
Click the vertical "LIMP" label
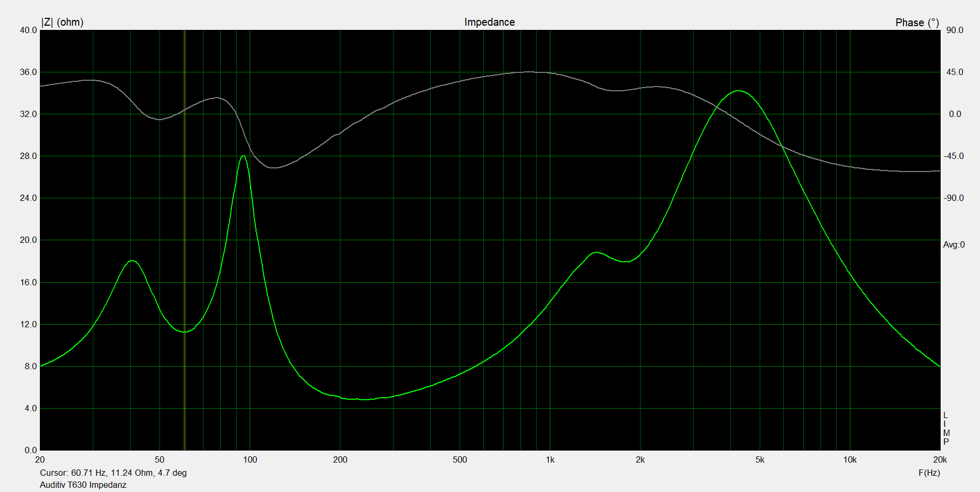946,429
